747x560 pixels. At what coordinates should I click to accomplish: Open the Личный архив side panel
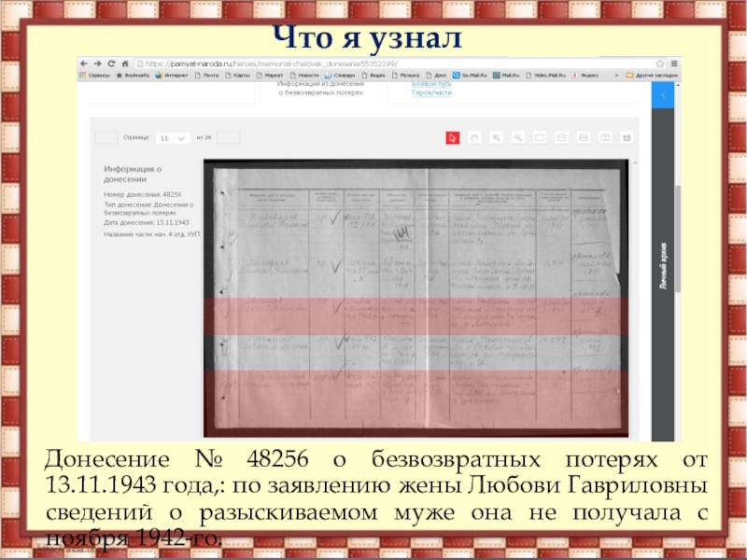click(x=663, y=266)
